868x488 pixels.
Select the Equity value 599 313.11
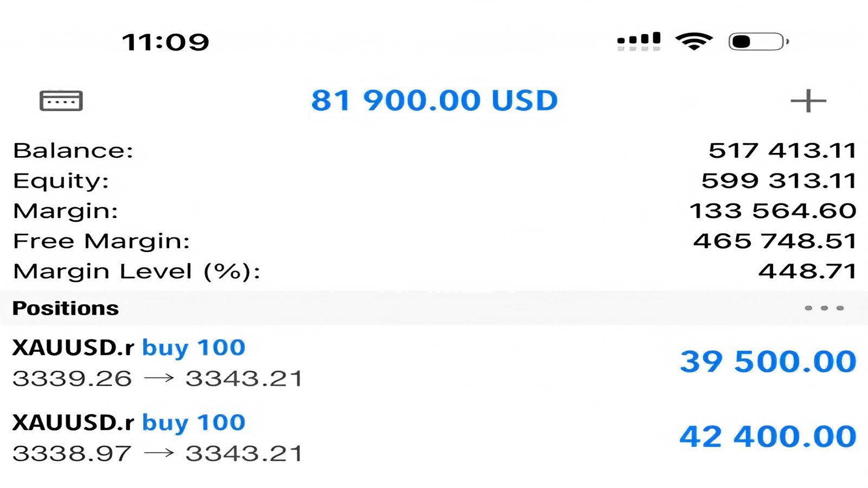[x=778, y=181]
